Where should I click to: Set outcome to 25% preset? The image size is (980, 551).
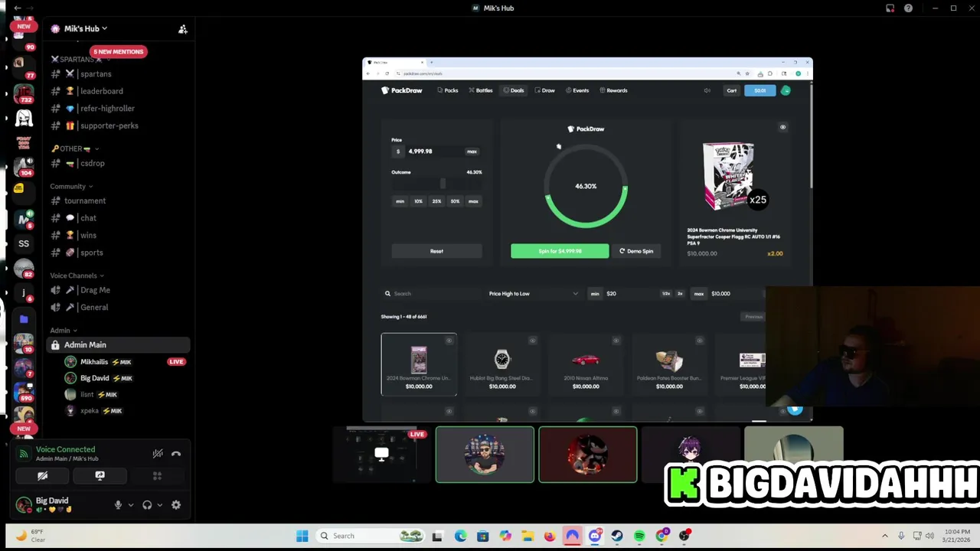pos(436,201)
